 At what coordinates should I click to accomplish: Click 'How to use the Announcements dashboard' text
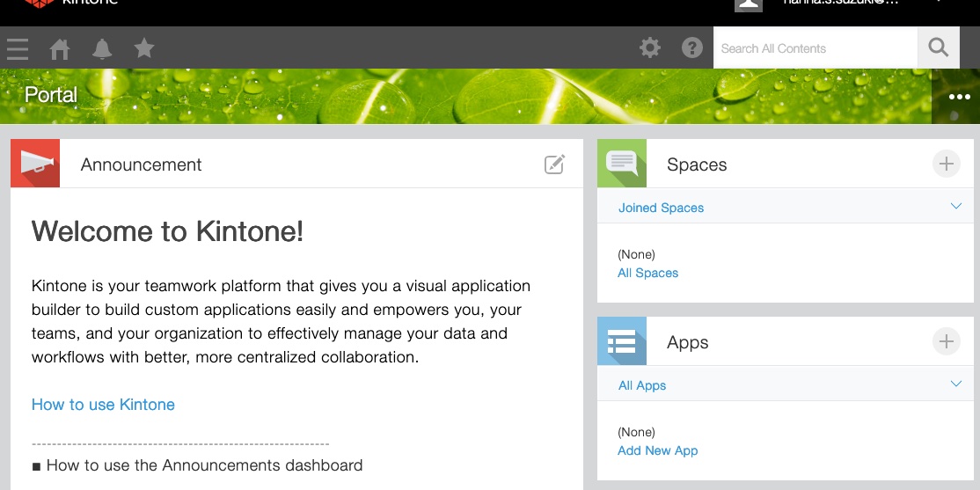[x=204, y=465]
